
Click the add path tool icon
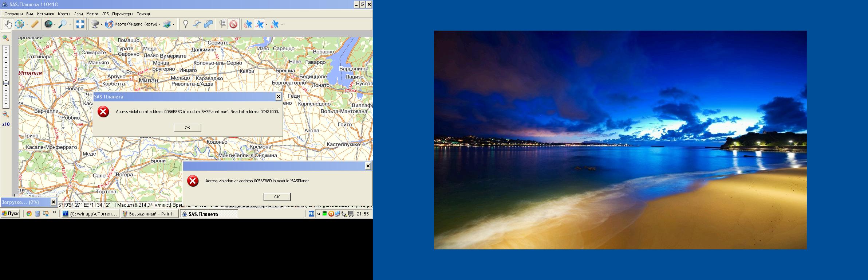(x=197, y=24)
